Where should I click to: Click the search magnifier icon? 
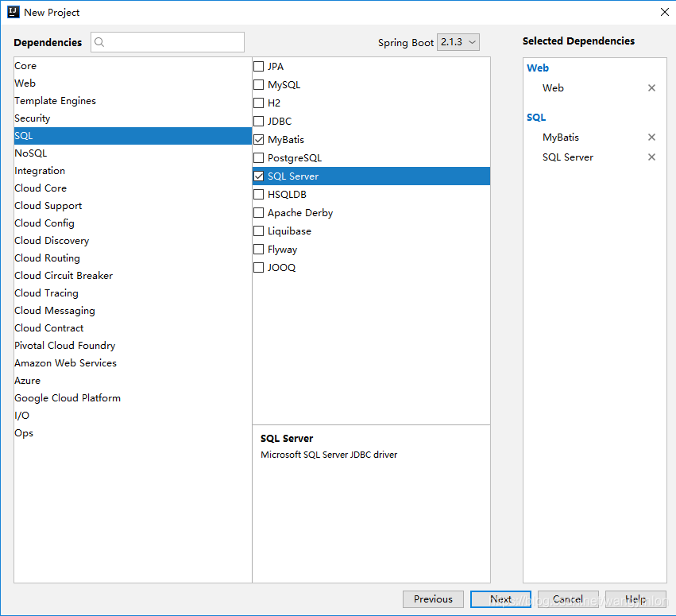tap(99, 42)
